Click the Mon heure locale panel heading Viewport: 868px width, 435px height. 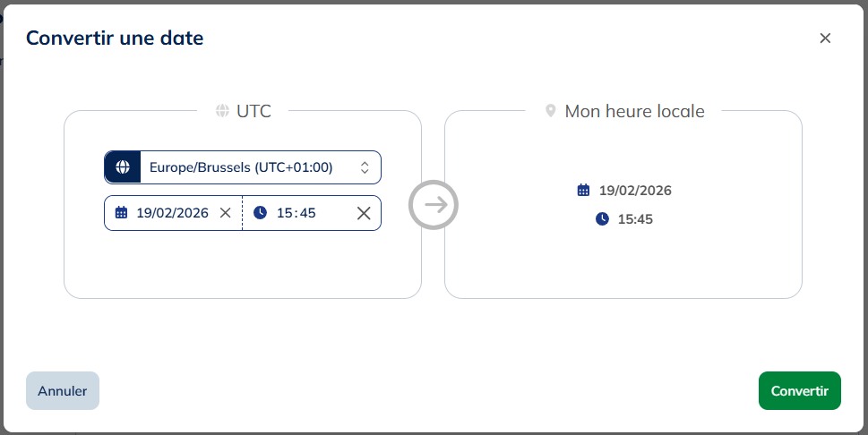(634, 112)
